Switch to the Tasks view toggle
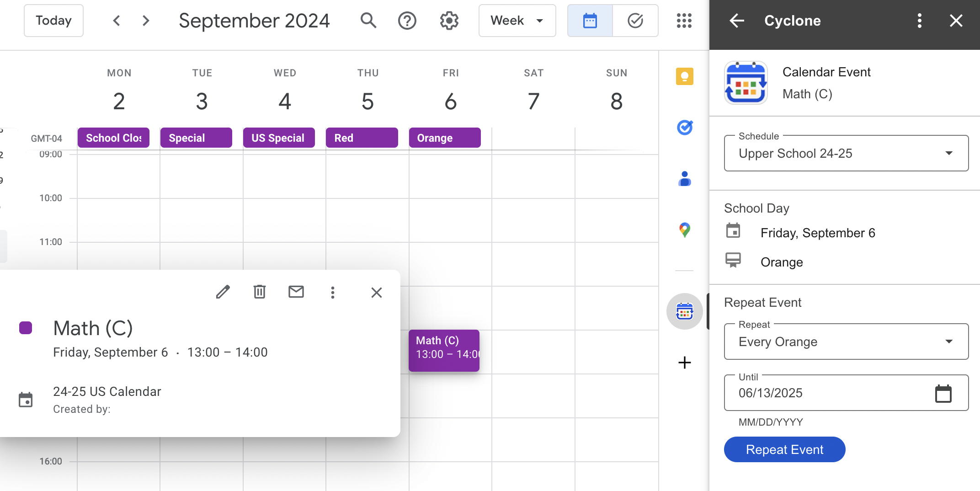980x491 pixels. pyautogui.click(x=635, y=21)
